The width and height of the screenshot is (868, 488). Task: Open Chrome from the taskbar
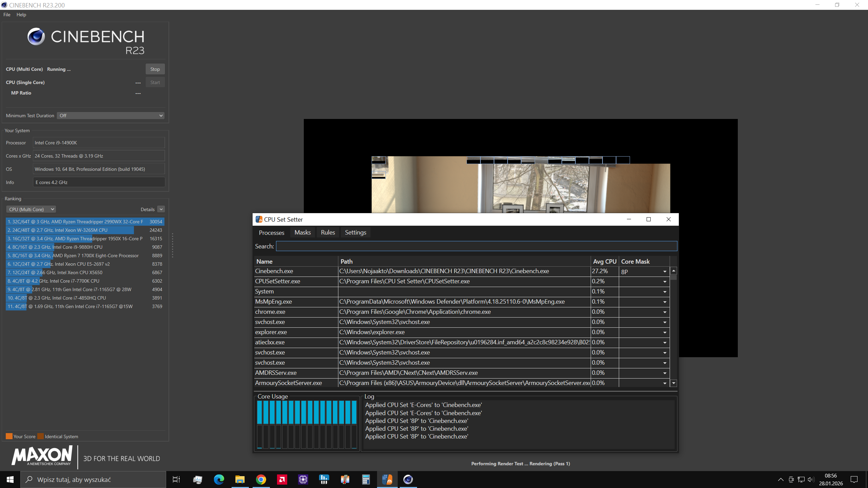[261, 480]
